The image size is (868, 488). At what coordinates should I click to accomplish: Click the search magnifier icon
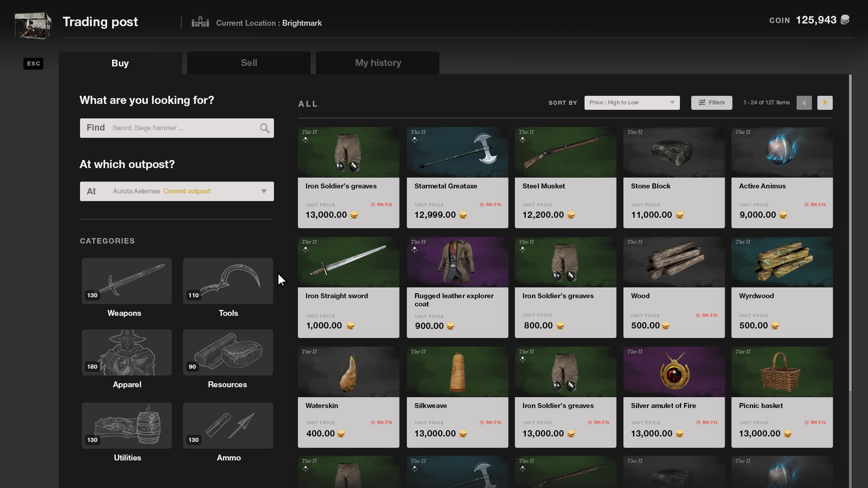pos(264,128)
